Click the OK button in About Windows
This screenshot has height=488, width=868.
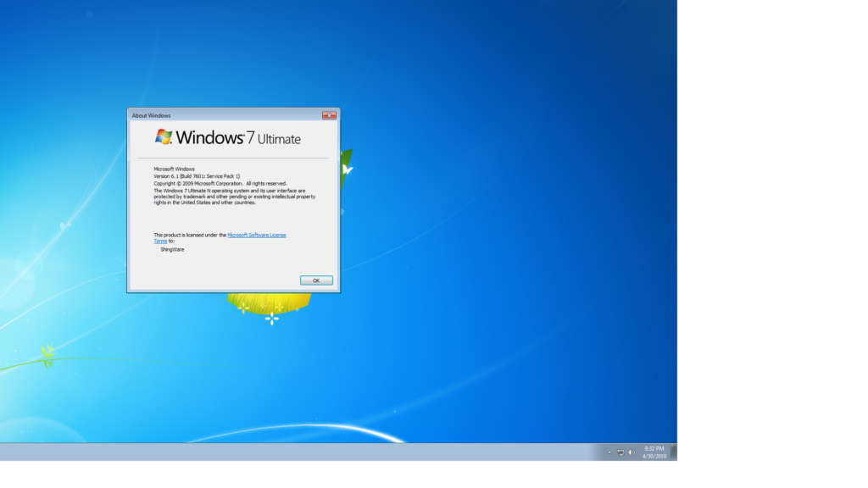(x=316, y=280)
